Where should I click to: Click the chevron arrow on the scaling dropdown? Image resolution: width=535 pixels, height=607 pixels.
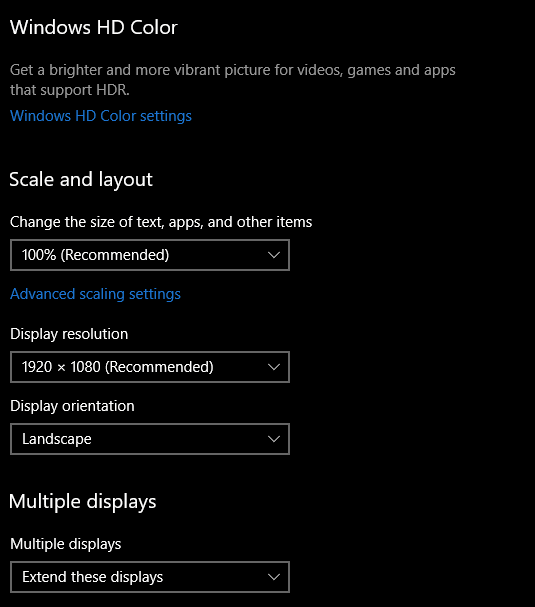click(x=274, y=255)
